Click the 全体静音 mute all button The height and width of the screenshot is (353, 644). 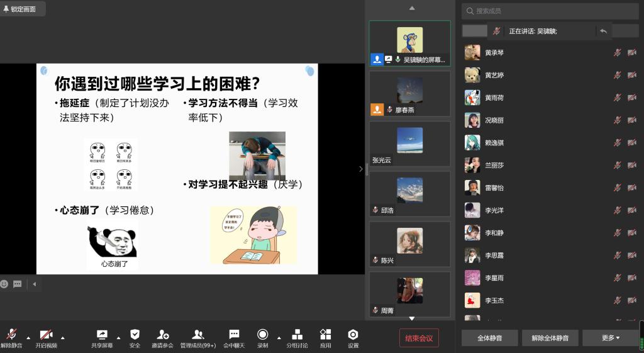(x=490, y=338)
